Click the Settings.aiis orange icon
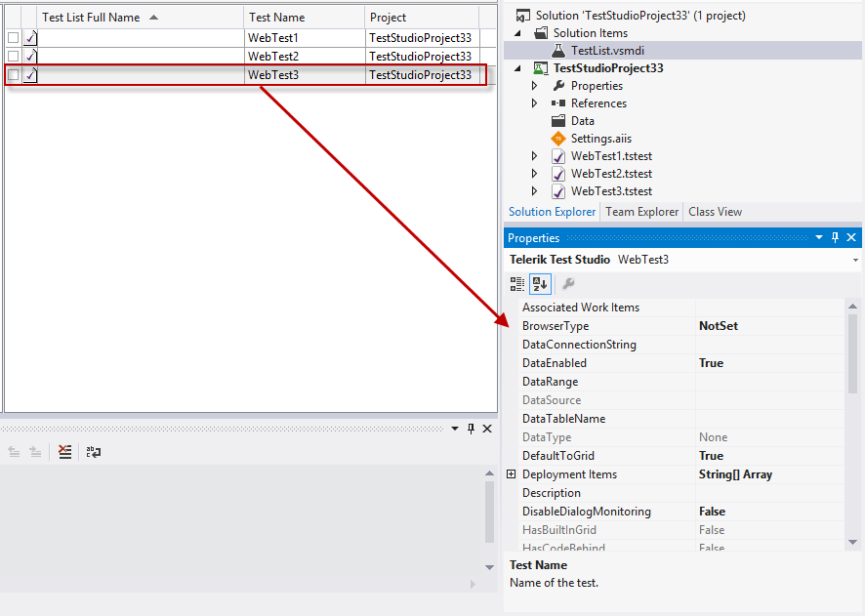Image resolution: width=865 pixels, height=616 pixels. [558, 139]
